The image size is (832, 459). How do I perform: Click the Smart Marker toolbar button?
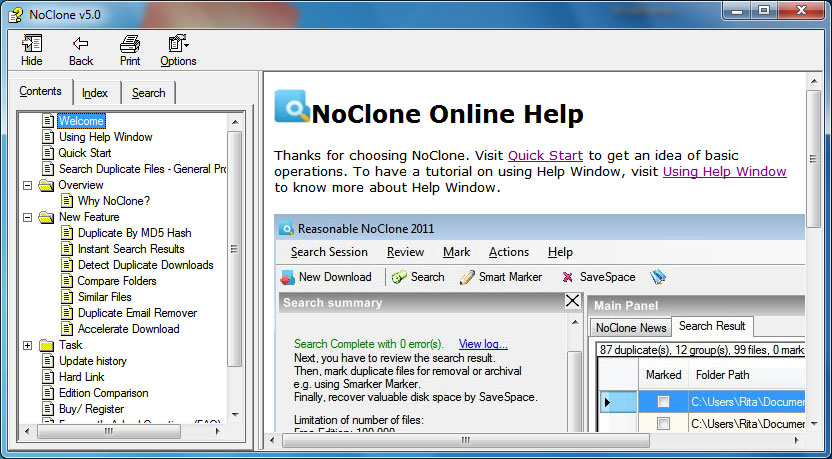click(x=501, y=277)
